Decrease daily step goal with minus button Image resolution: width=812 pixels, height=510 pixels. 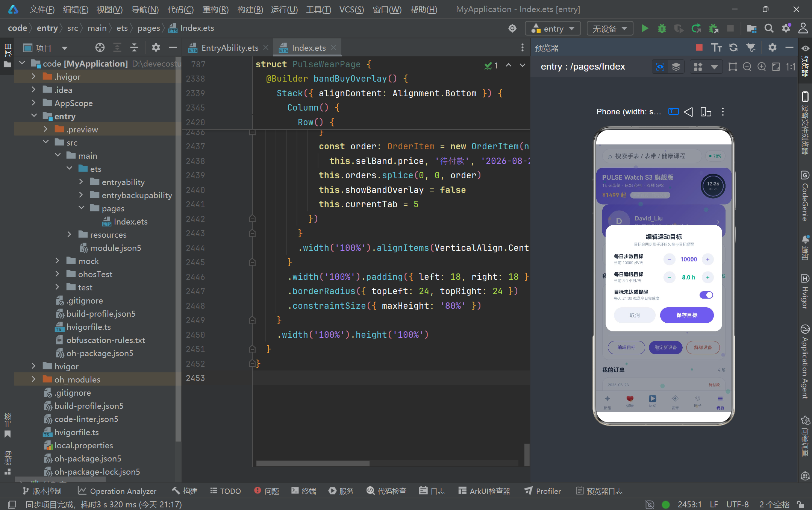[669, 259]
